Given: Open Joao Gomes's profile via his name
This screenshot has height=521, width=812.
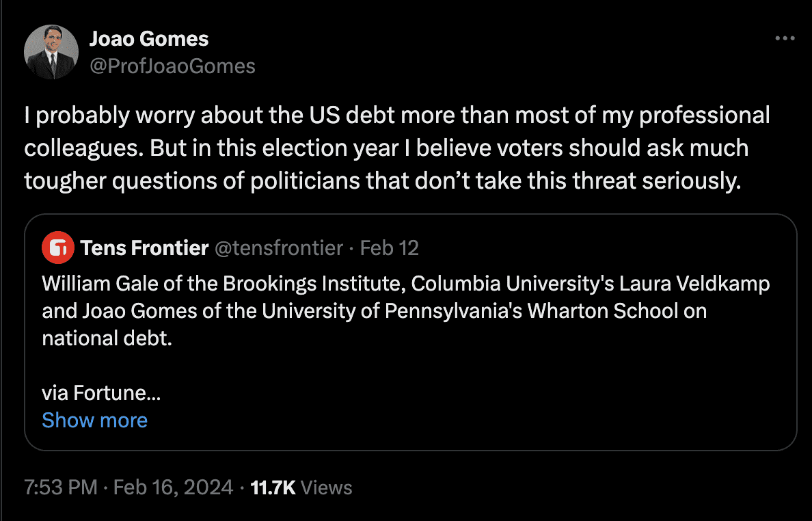Looking at the screenshot, I should [x=149, y=38].
